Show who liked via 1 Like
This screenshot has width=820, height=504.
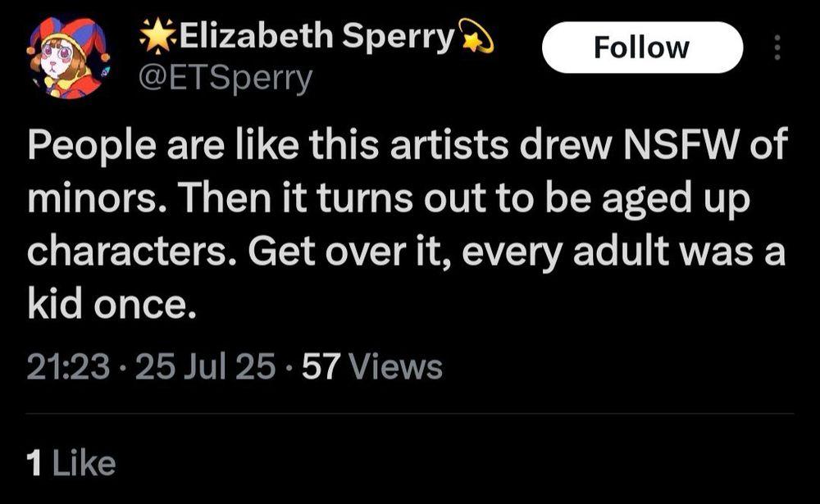click(x=71, y=464)
